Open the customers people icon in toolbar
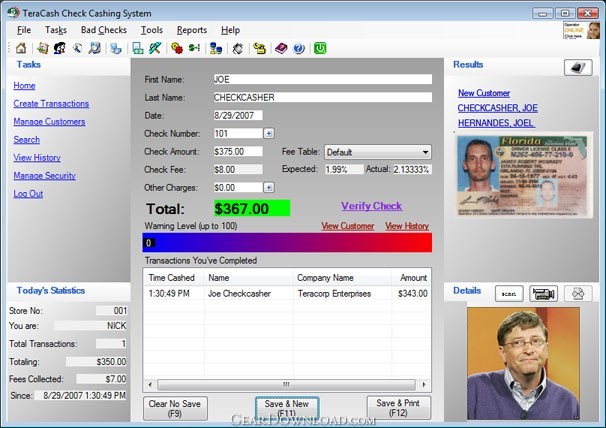 (x=60, y=48)
